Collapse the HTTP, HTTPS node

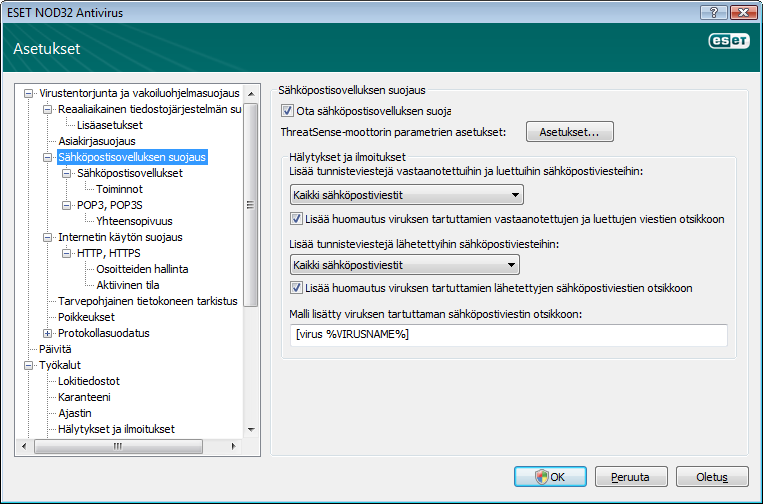[66, 253]
